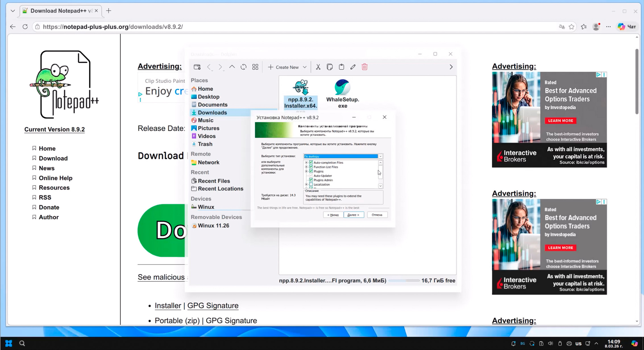Expand the Plugins tree node
The image size is (644, 350).
306,171
